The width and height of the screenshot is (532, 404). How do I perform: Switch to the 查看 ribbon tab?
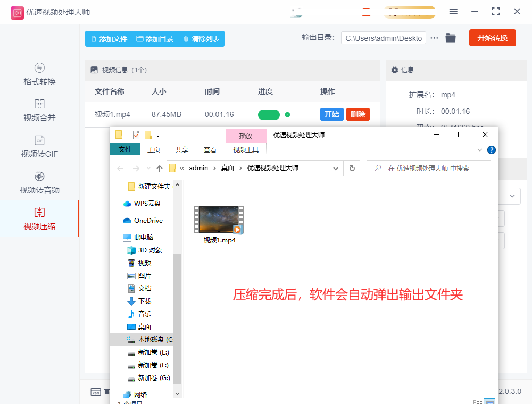click(210, 149)
